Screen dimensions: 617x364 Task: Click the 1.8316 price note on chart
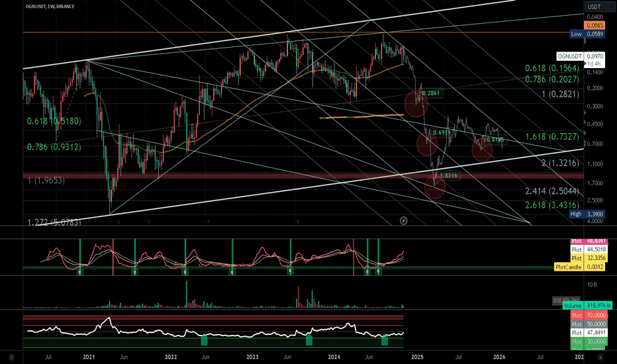coord(449,175)
